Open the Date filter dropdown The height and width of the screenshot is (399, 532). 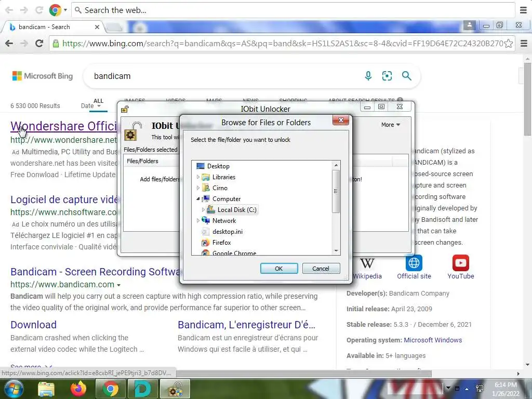[x=90, y=106]
